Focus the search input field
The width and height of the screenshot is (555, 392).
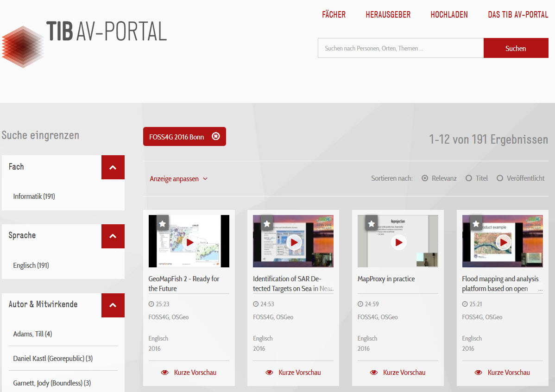(401, 48)
